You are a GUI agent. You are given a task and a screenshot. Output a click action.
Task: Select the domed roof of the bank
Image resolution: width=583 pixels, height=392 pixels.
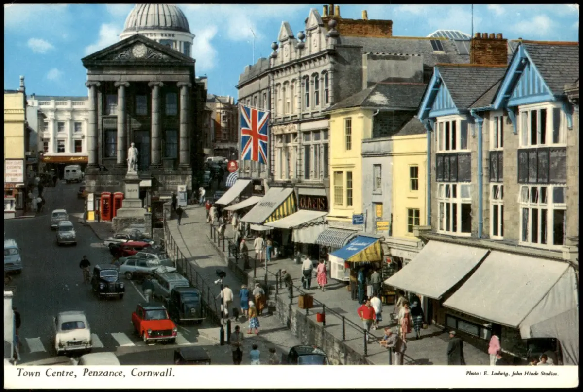point(156,19)
